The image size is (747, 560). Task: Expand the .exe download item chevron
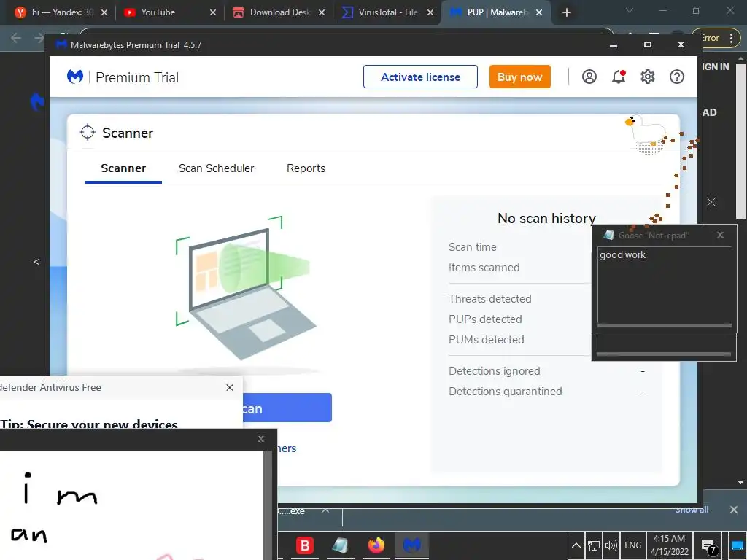pos(325,510)
